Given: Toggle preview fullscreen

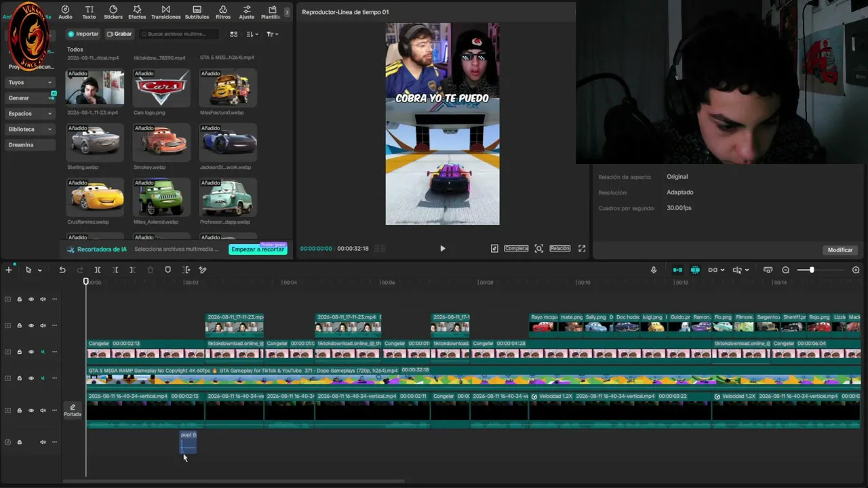Looking at the screenshot, I should 582,249.
